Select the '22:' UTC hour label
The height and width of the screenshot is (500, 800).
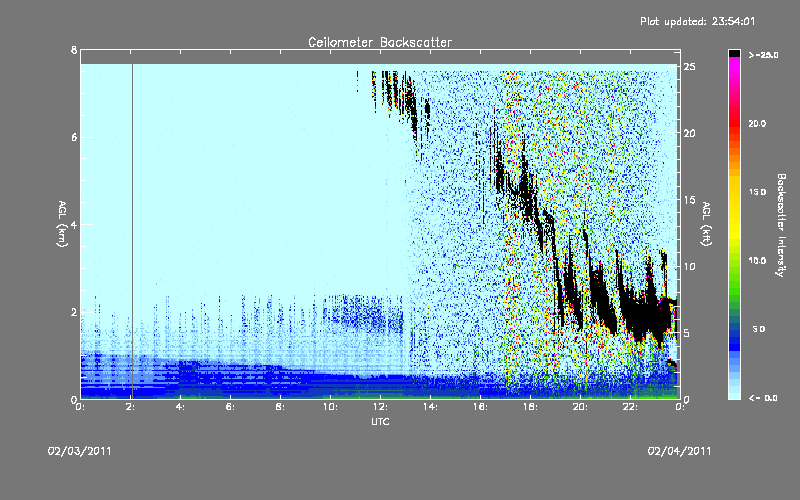[x=630, y=407]
